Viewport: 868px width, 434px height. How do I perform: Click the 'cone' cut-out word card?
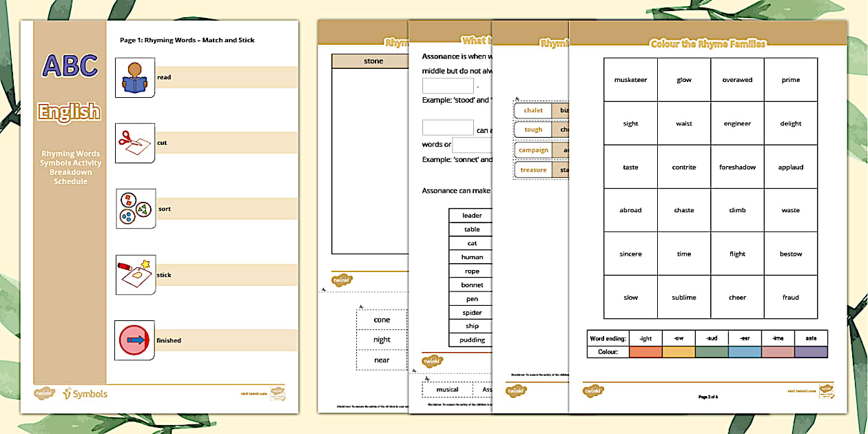point(382,320)
